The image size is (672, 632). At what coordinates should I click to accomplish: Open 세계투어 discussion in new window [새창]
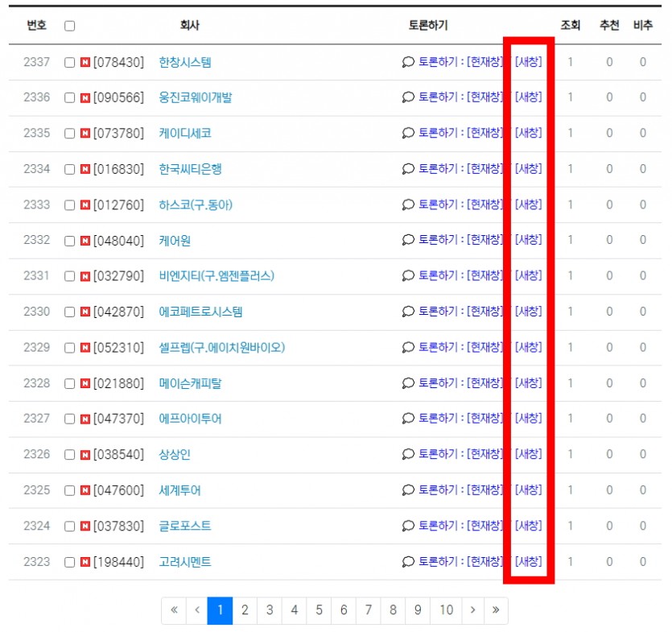pyautogui.click(x=529, y=489)
